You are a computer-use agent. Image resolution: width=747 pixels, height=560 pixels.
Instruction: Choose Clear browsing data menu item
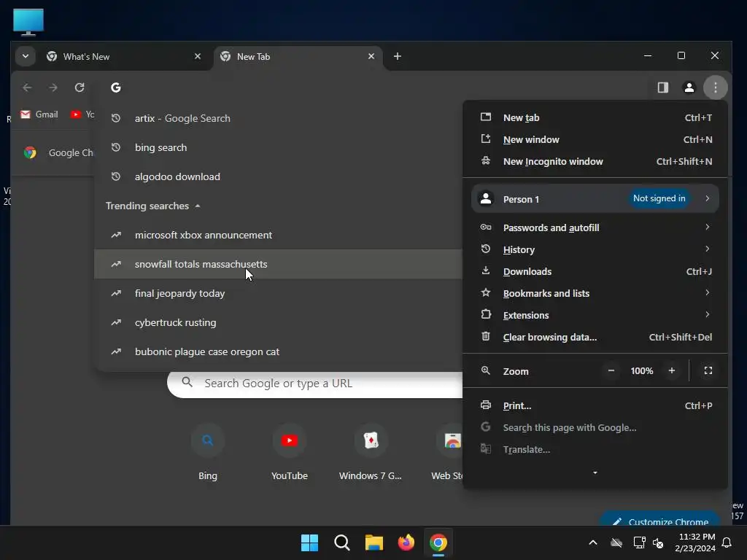[595, 337]
